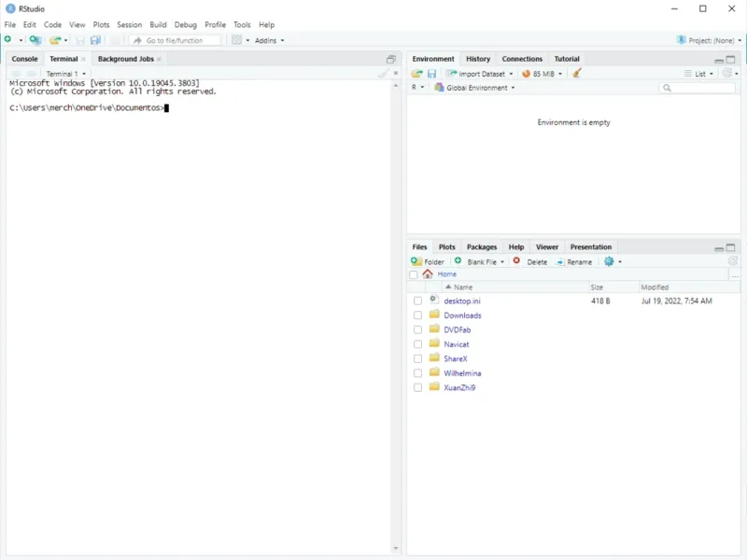Tick the DVDFab folder checkbox
The image size is (747, 560).
coord(417,329)
